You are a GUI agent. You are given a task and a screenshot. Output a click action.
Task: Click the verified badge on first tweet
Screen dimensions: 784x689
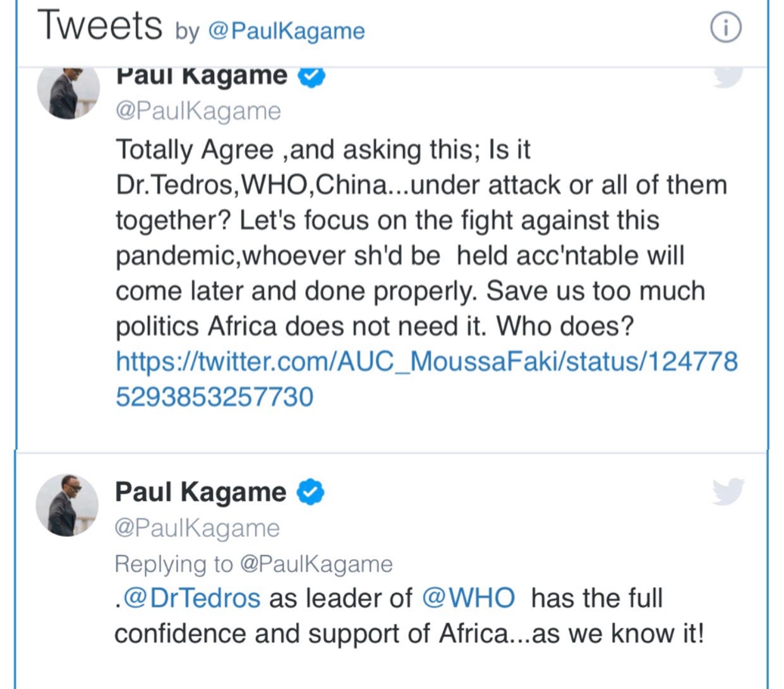(311, 76)
